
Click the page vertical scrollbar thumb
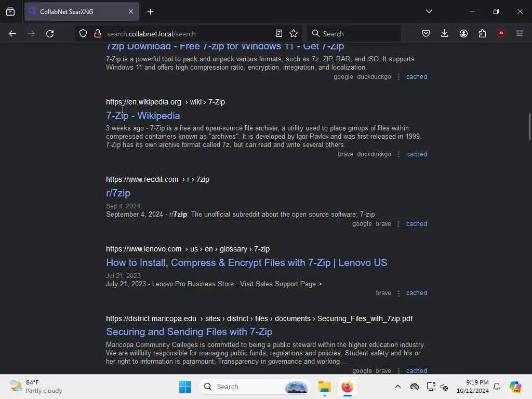pos(529,127)
